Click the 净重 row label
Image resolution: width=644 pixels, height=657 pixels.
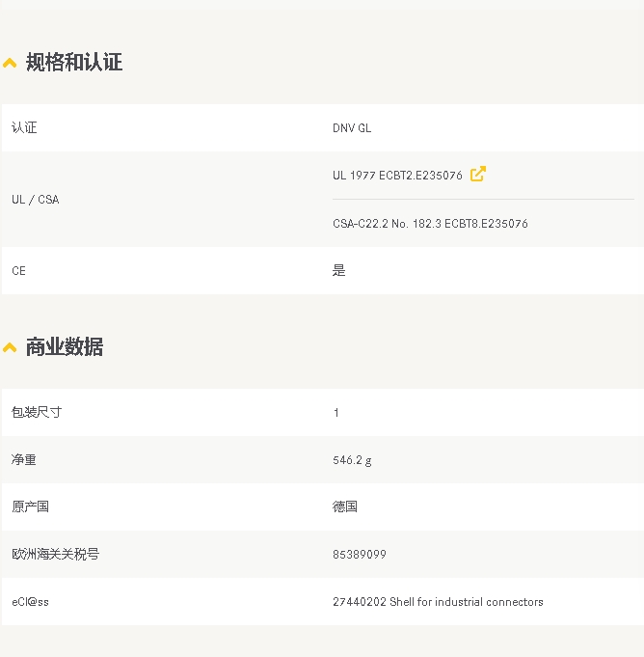point(24,460)
